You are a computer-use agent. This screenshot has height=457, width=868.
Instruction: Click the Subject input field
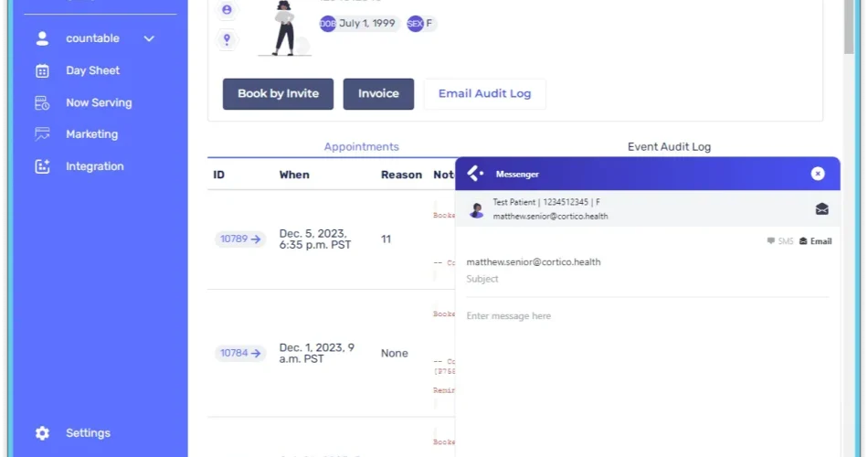coord(646,279)
